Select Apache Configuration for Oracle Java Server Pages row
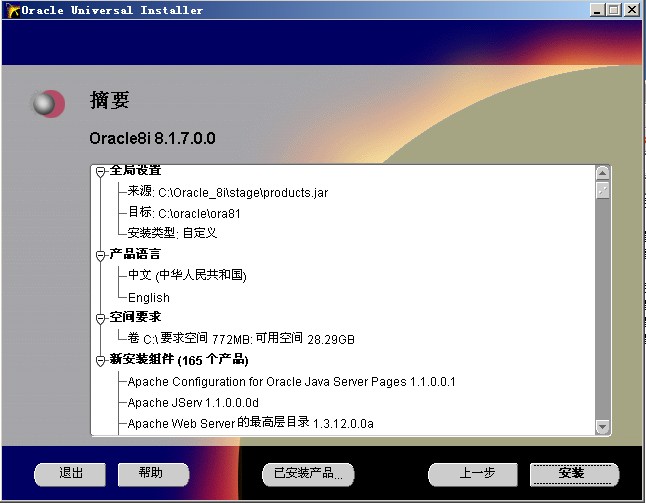Image resolution: width=646 pixels, height=503 pixels. [x=291, y=381]
